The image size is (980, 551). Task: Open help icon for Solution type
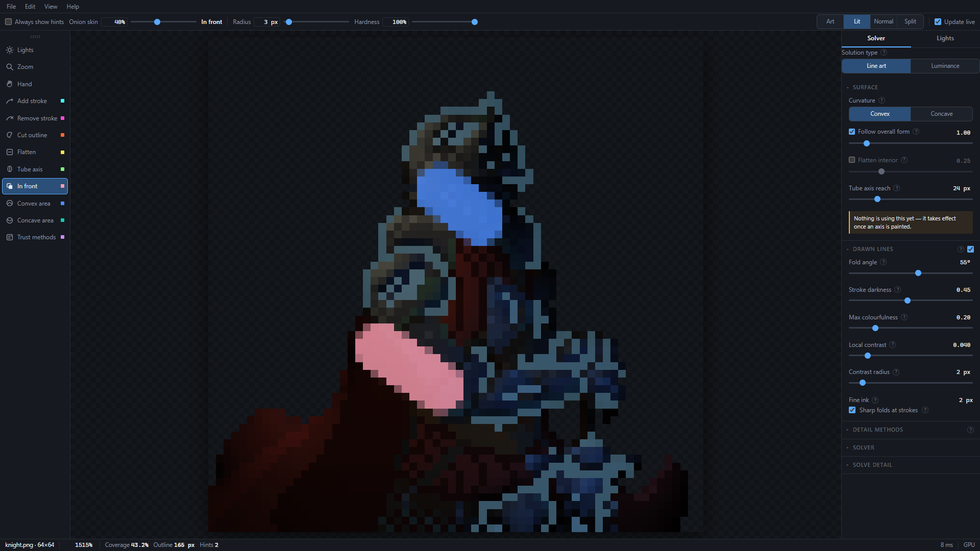884,53
